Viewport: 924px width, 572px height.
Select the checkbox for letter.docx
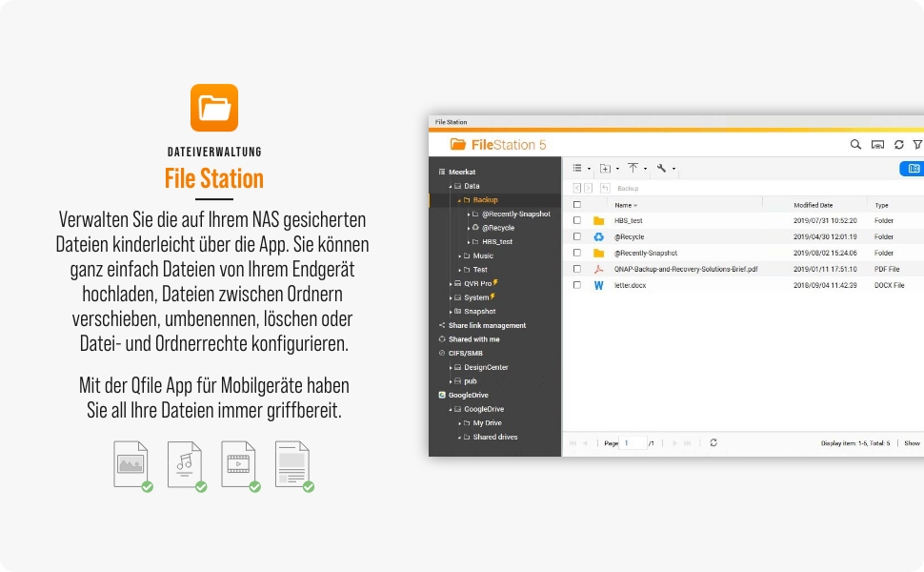pos(577,285)
